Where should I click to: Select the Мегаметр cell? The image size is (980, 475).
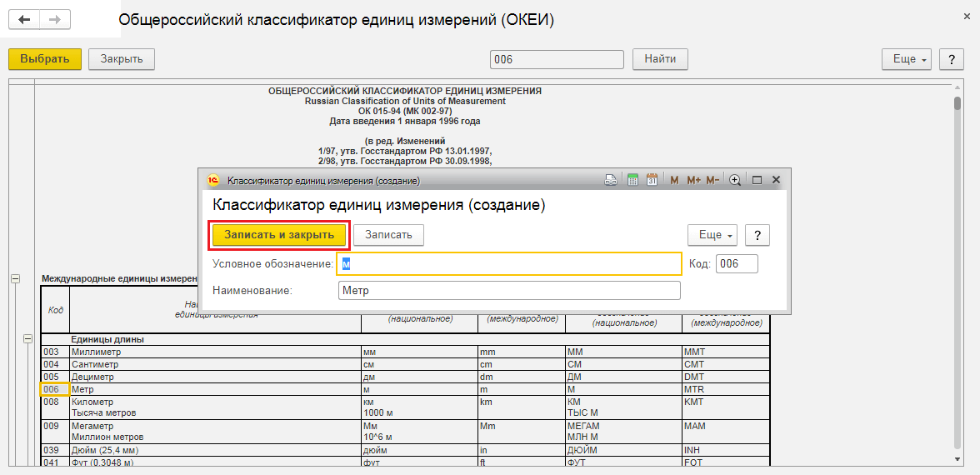[215, 432]
